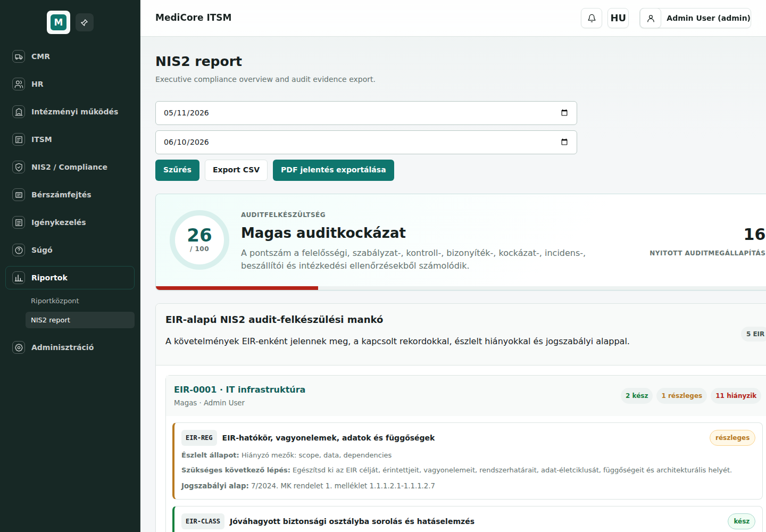Click 'Jóváhagyott biztonsági osztályba sorolás és hatáselemzés' title
This screenshot has height=532, width=766.
(352, 521)
